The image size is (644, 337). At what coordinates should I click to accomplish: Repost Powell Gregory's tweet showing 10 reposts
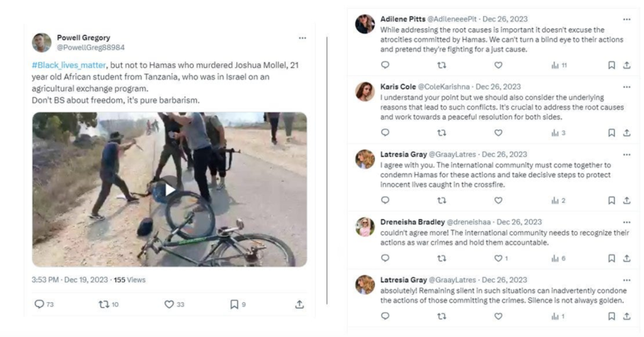(104, 304)
